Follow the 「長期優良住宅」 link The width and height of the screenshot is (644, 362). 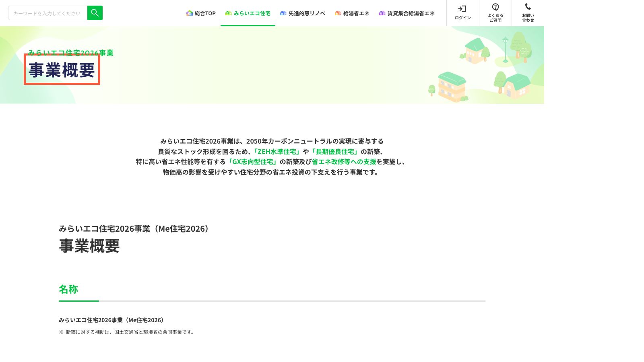click(334, 152)
